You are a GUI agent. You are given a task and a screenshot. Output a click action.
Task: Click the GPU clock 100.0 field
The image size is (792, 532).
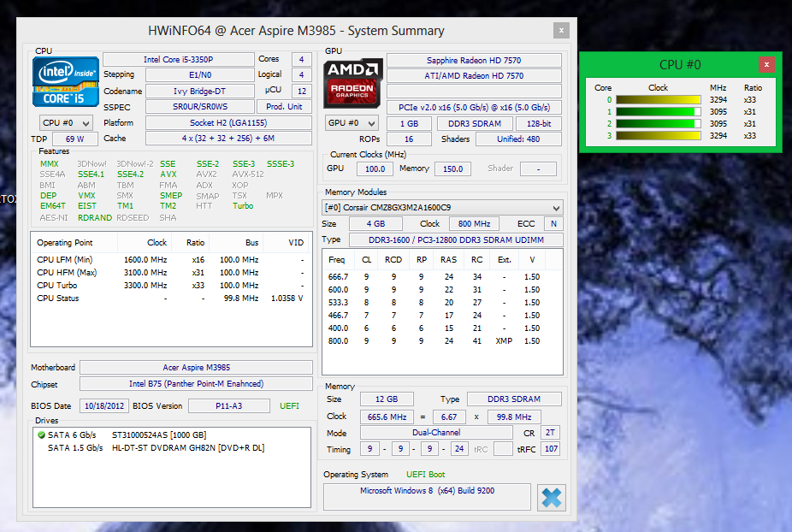(375, 168)
